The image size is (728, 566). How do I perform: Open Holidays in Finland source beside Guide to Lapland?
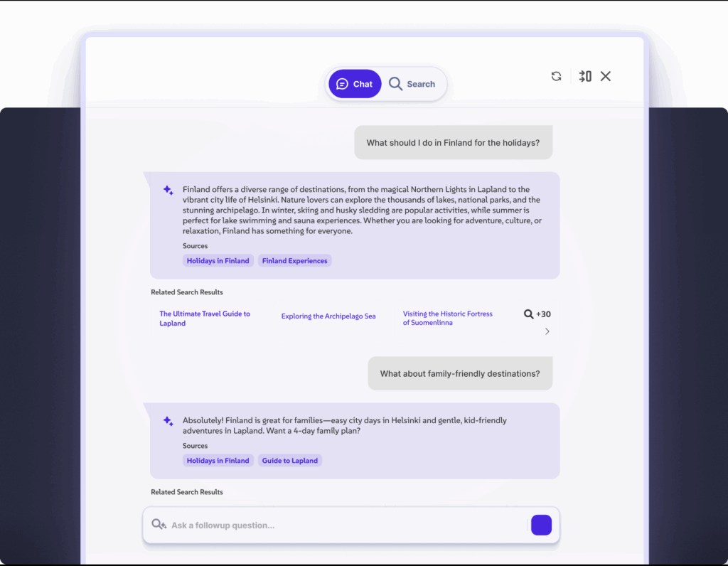point(218,461)
